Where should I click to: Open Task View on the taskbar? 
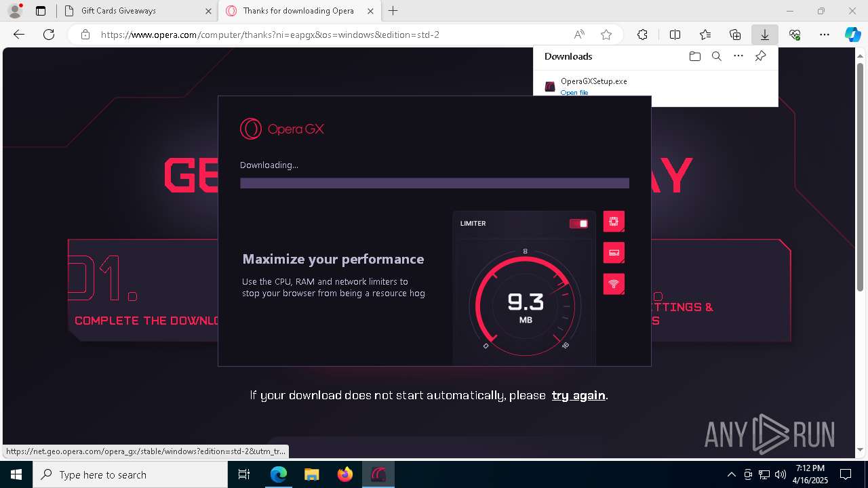point(245,474)
